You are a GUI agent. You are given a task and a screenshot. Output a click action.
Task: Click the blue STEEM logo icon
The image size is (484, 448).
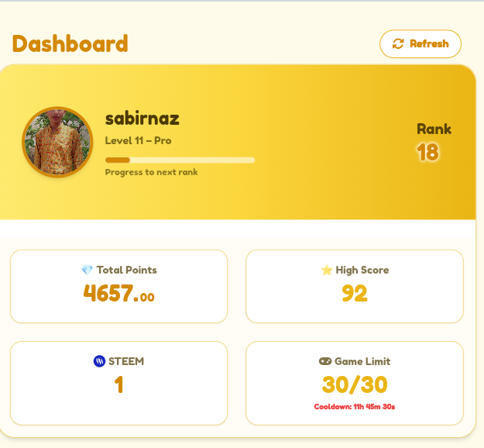tap(99, 361)
